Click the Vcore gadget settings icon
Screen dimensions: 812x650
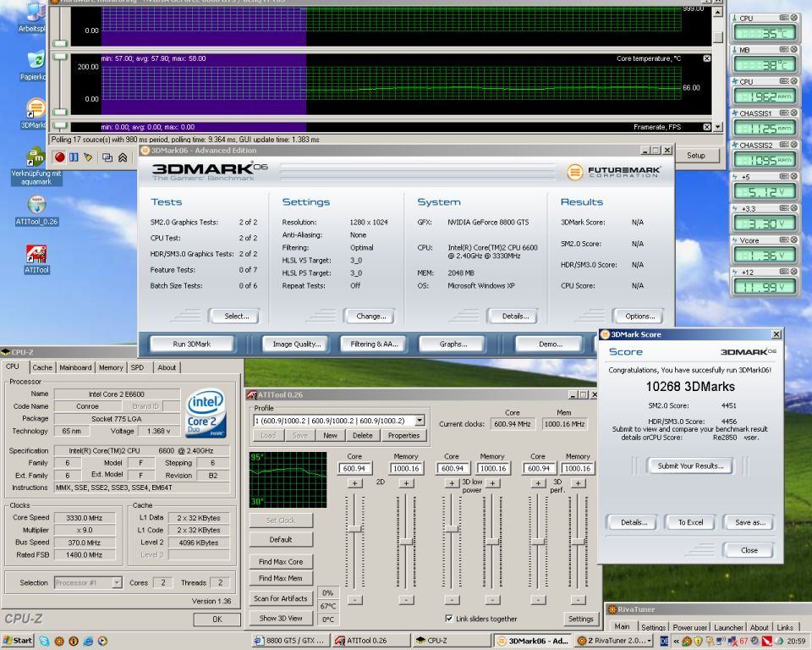[x=784, y=240]
